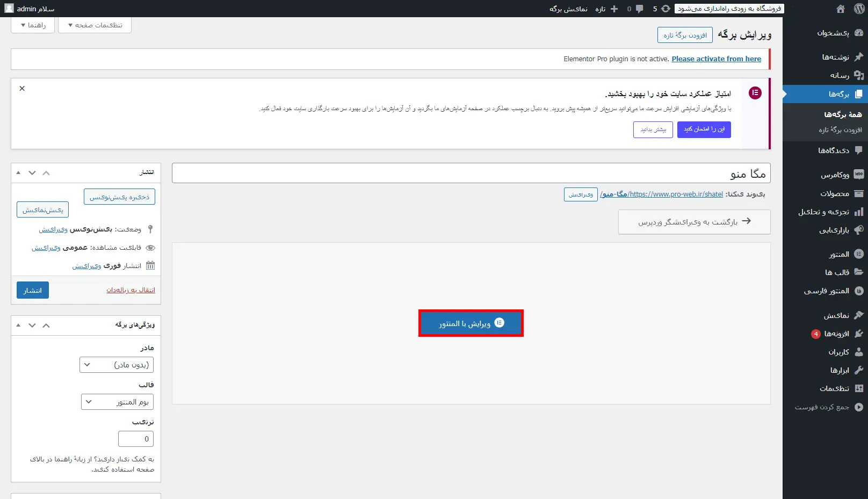Expand تنظیمات صفحه screen options
This screenshot has height=499, width=868.
tap(96, 25)
